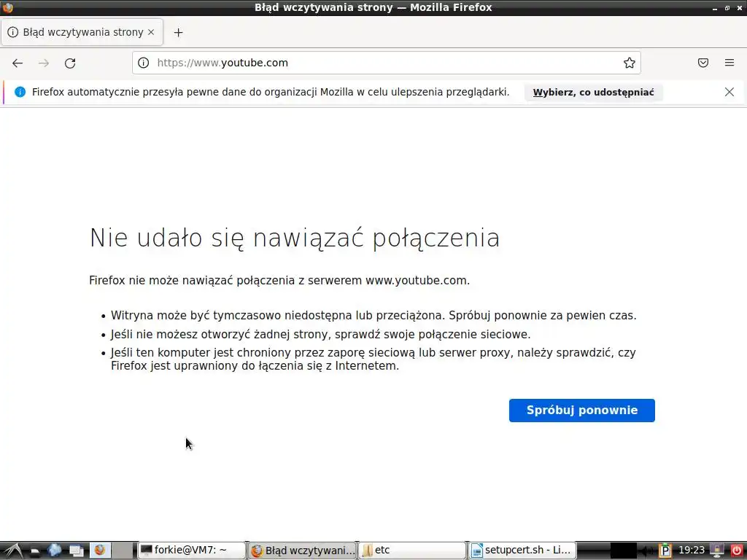Click the clock showing 19:23
Screen dimensions: 747x560
(692, 551)
